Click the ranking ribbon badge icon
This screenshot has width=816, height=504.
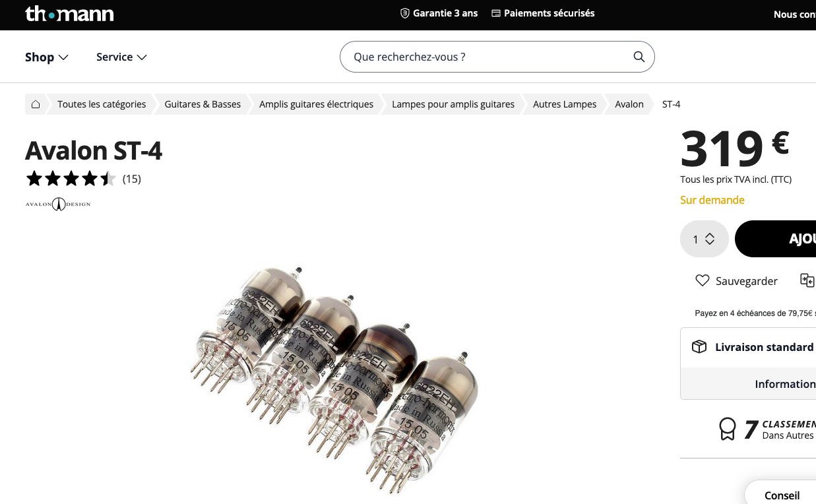pyautogui.click(x=727, y=429)
